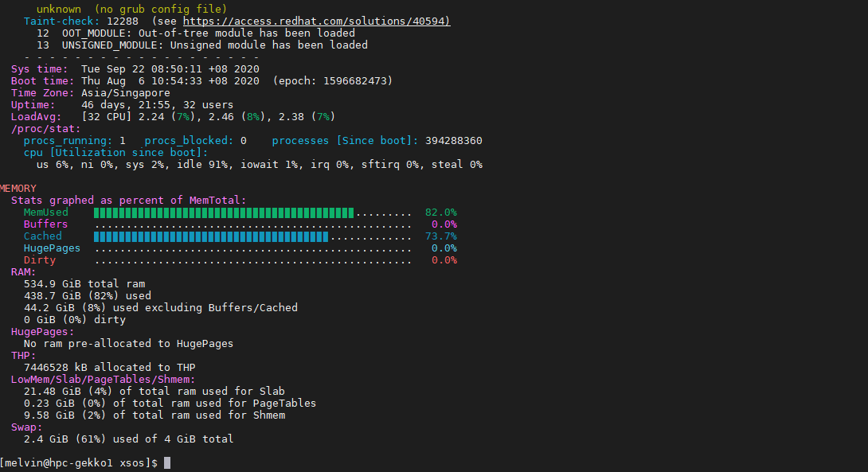Viewport: 868px width, 472px height.
Task: Click the 534.9 GiB total ram line
Action: (84, 284)
